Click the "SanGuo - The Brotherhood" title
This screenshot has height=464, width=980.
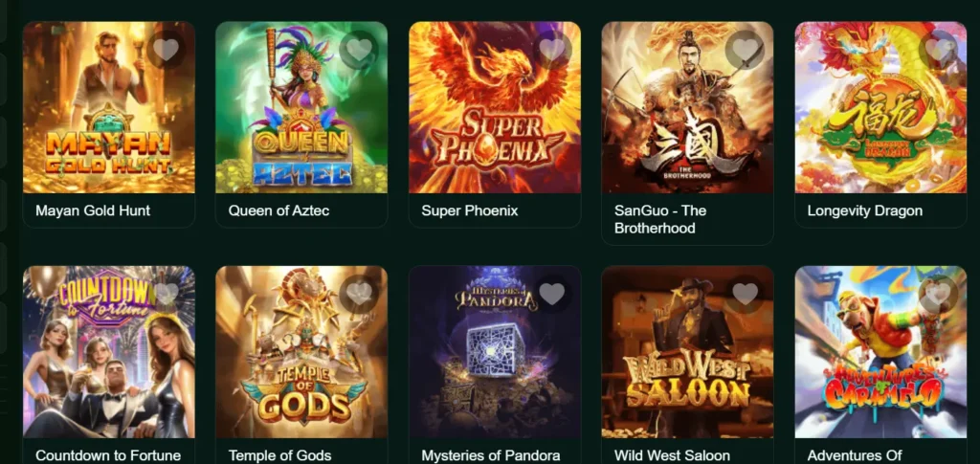click(x=660, y=219)
